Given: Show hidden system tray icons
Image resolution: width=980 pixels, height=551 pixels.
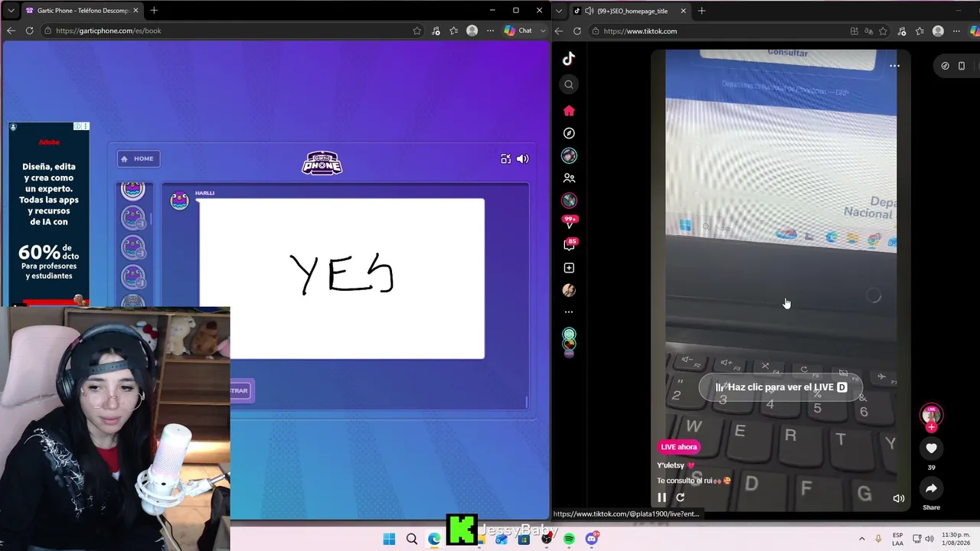Looking at the screenshot, I should 862,540.
